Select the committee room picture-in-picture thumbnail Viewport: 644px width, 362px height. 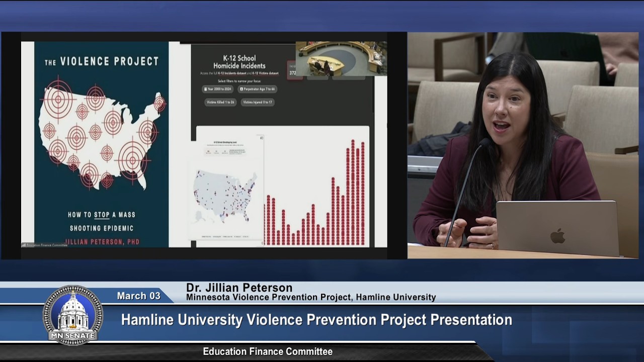[341, 58]
